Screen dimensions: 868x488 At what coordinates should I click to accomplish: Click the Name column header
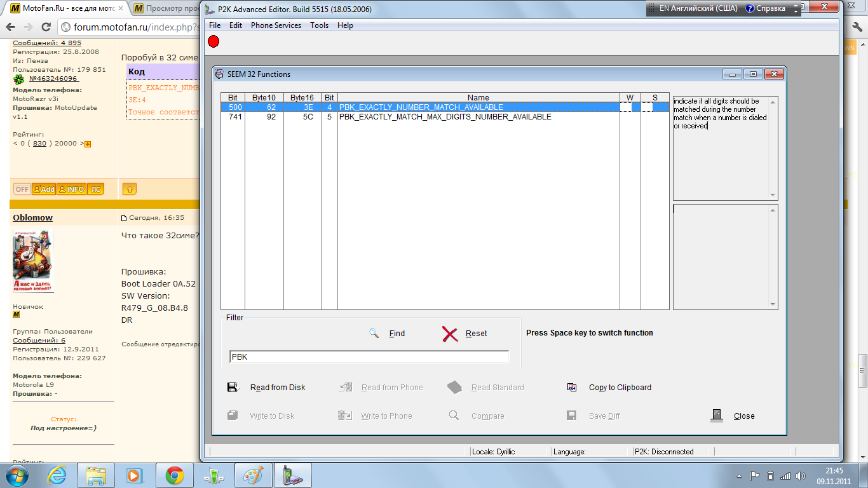pos(478,98)
